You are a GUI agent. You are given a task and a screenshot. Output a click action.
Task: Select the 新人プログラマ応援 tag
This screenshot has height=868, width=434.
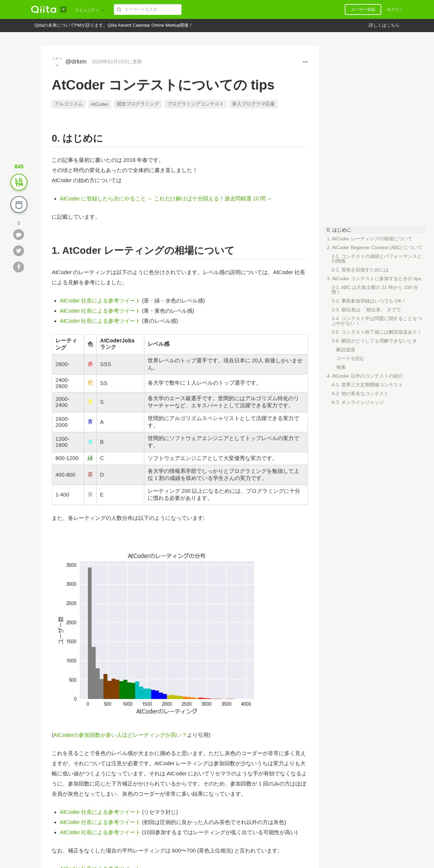pos(253,104)
